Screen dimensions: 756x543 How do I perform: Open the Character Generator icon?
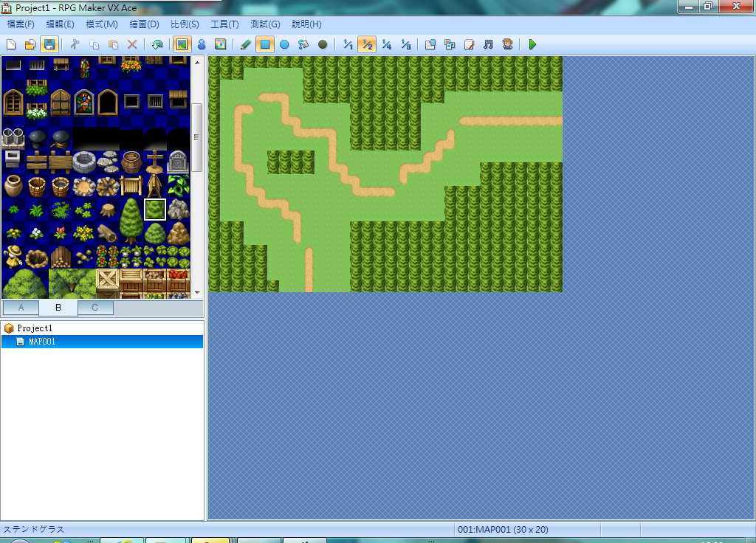click(507, 45)
